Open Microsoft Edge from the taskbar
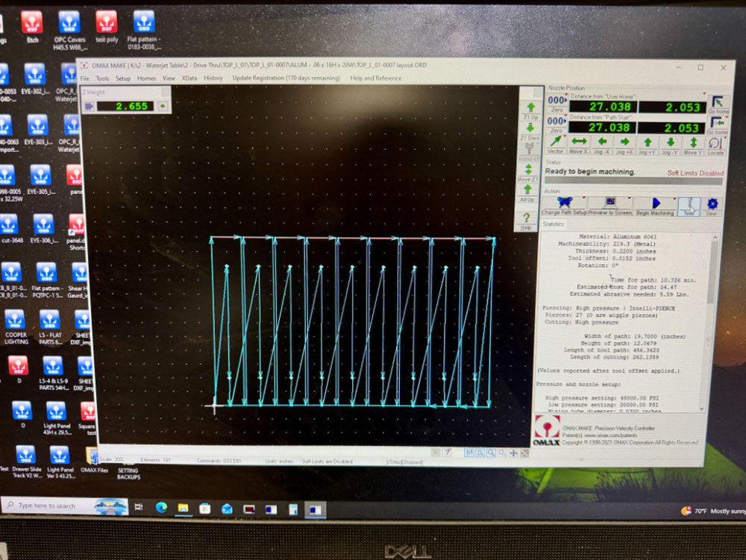The height and width of the screenshot is (560, 746). click(161, 508)
